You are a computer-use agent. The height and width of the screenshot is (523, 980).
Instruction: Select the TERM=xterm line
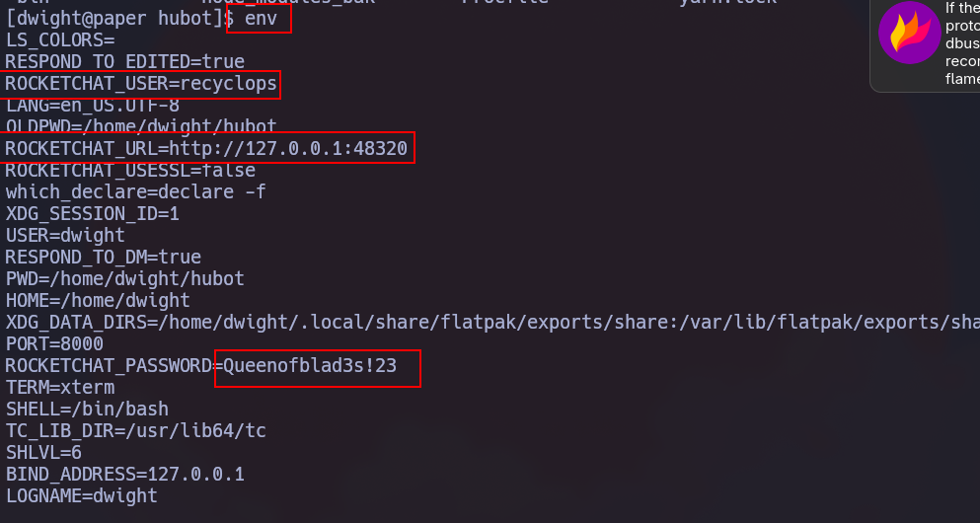60,387
